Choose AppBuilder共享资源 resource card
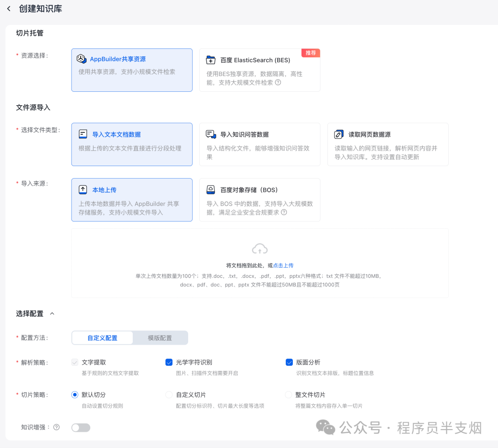This screenshot has width=498, height=448. pos(132,70)
